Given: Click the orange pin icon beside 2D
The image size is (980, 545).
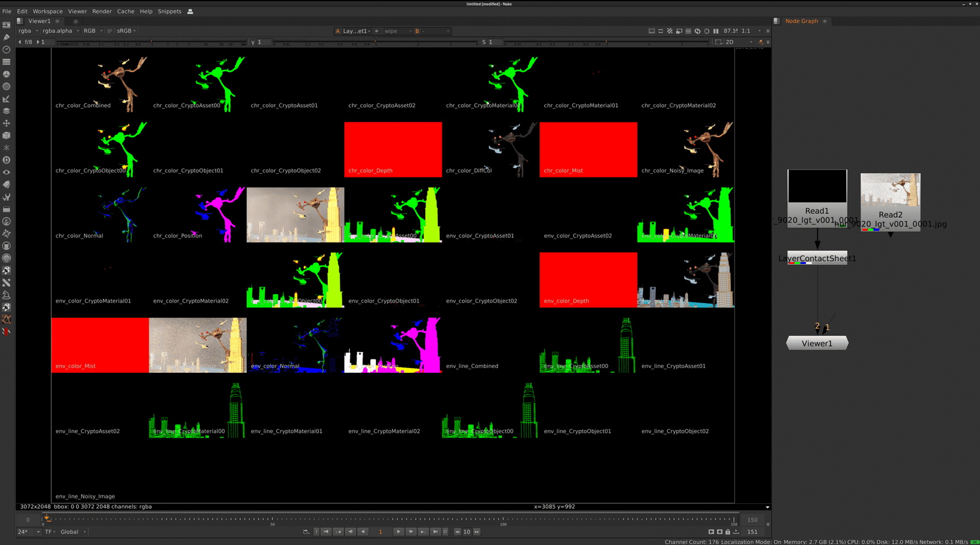Looking at the screenshot, I should coord(761,42).
